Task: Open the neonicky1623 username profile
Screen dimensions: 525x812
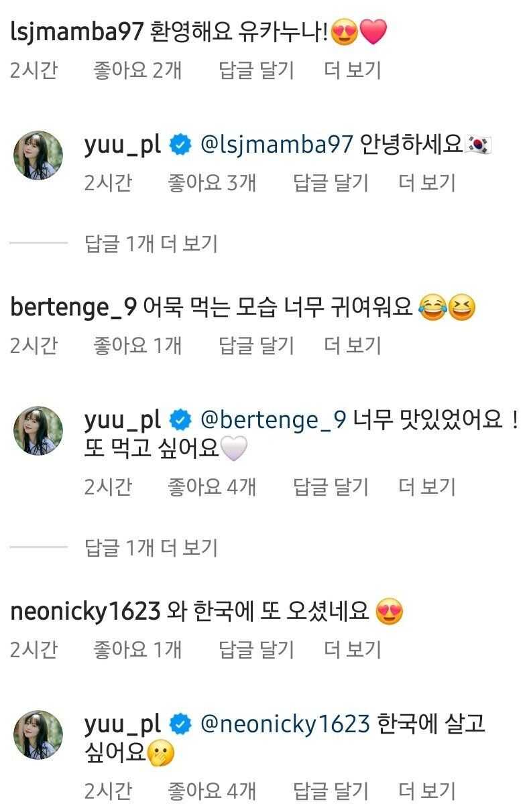Action: coord(85,612)
